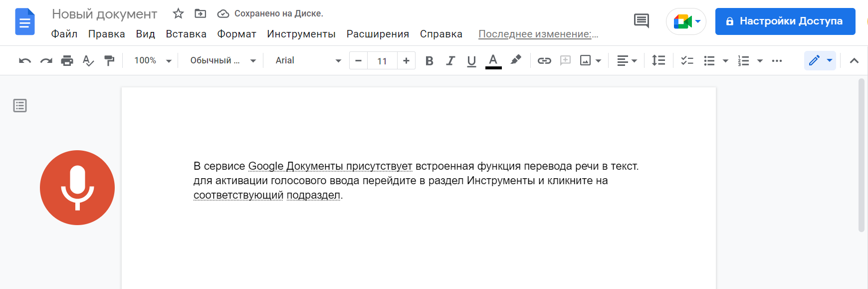Viewport: 868px width, 289px height.
Task: Print the document
Action: [67, 61]
